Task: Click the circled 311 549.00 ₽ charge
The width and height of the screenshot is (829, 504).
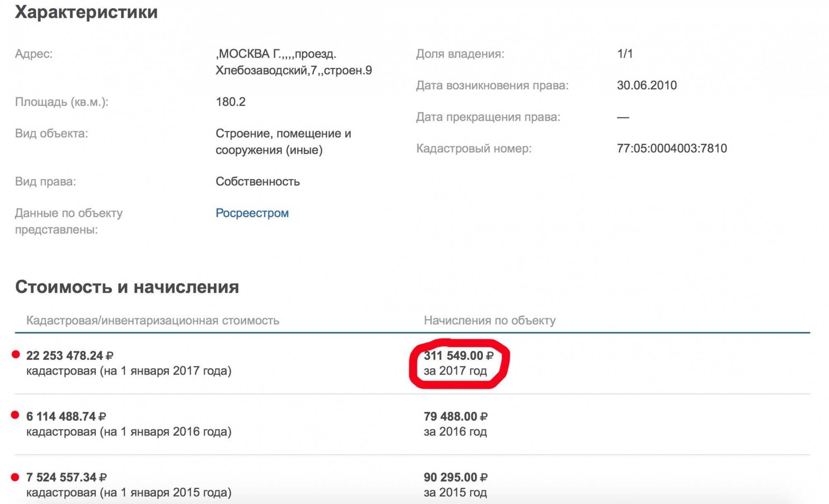Action: coord(458,356)
